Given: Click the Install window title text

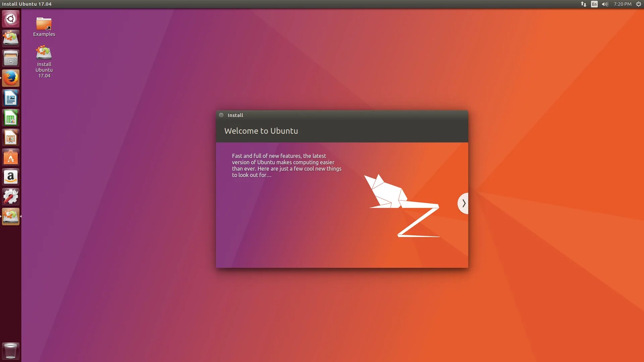Looking at the screenshot, I should [235, 115].
